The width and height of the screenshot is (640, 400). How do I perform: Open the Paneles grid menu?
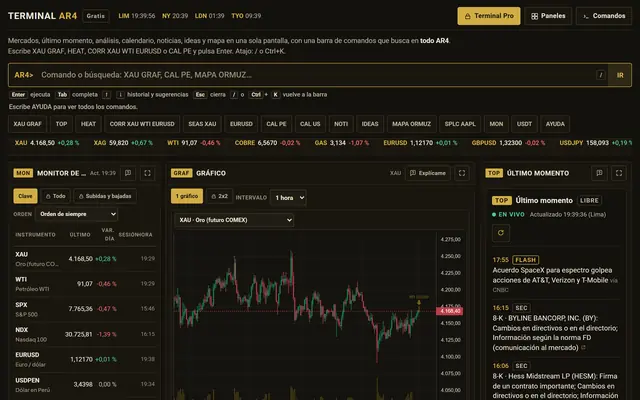click(x=548, y=16)
